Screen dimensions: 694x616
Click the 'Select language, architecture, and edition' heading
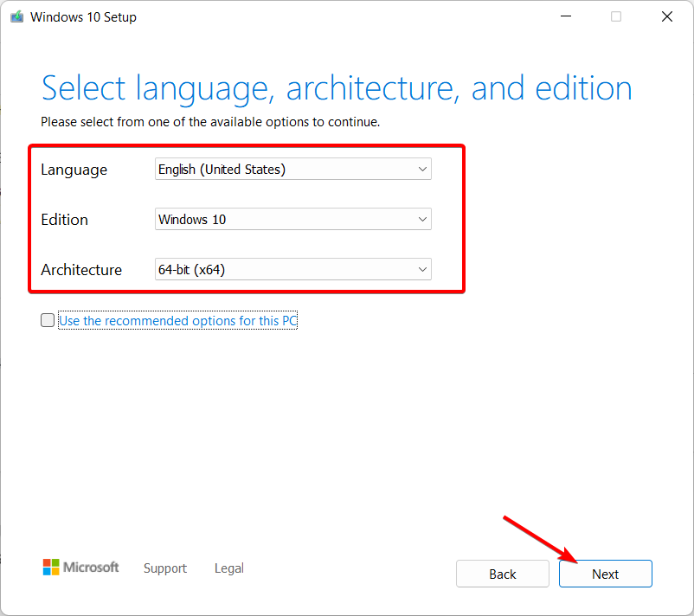click(337, 89)
